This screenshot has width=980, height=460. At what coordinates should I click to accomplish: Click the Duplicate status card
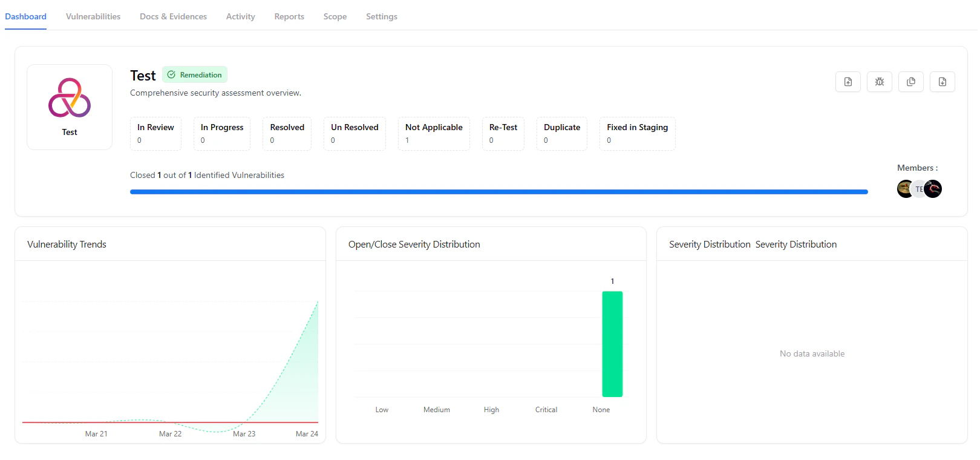[562, 134]
